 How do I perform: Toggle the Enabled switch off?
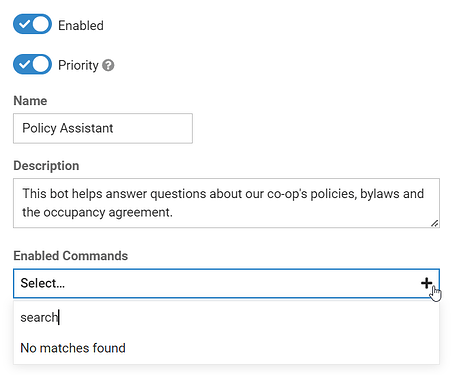point(32,24)
